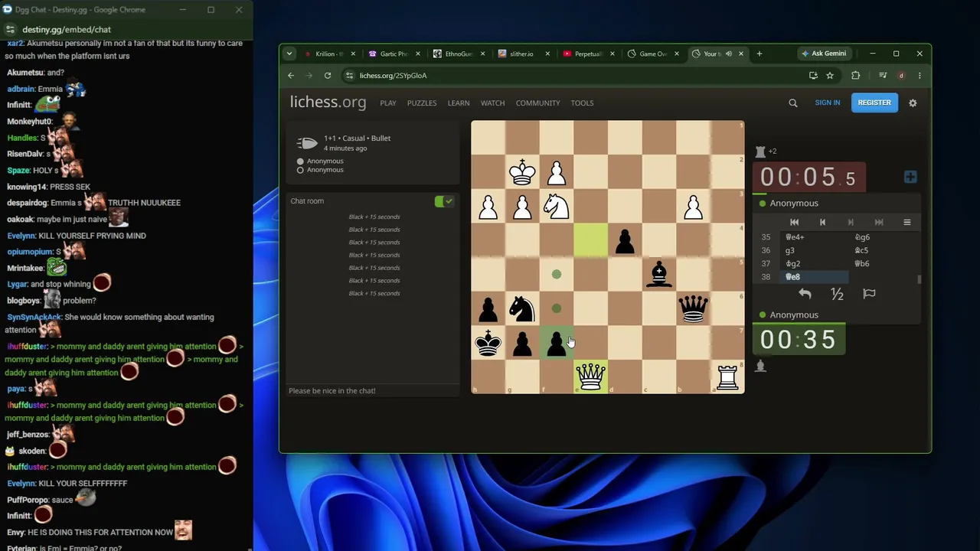Click the install app icon in address bar
The height and width of the screenshot is (551, 980).
(813, 75)
